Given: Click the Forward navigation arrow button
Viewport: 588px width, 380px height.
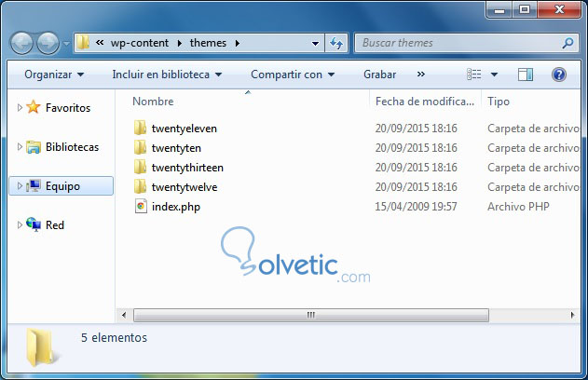Looking at the screenshot, I should click(48, 43).
